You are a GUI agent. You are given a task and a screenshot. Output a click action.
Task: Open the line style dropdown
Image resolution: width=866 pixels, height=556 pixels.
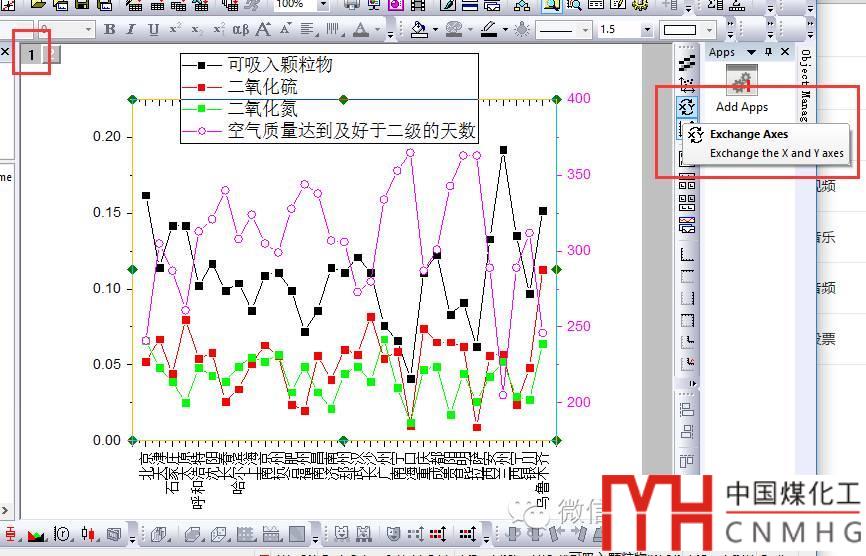[x=584, y=30]
